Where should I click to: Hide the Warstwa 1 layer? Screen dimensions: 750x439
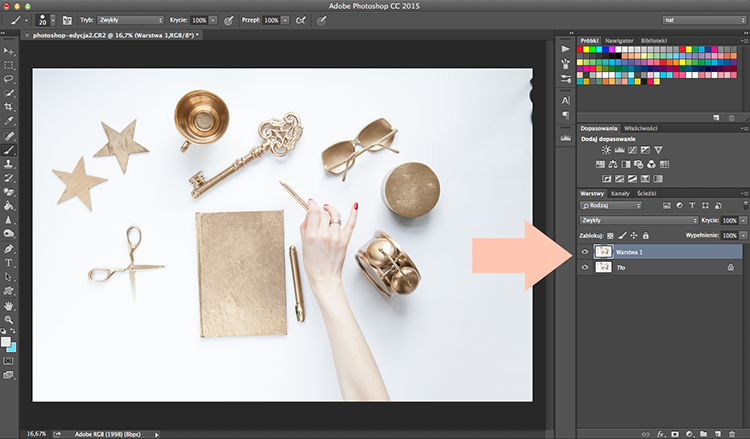tap(585, 252)
